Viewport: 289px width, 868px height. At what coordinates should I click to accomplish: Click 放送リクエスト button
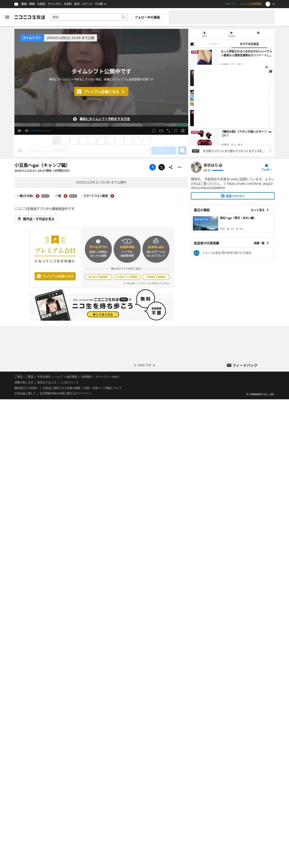tap(233, 196)
